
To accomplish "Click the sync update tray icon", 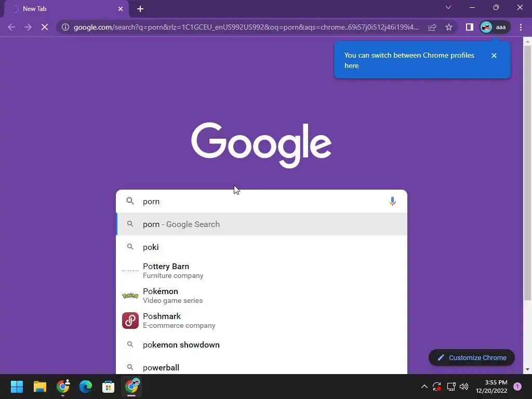I will click(436, 387).
